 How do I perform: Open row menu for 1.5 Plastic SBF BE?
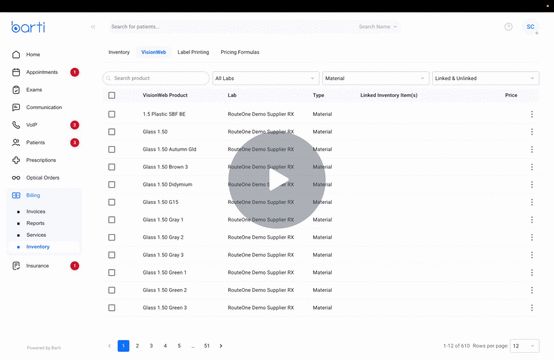point(532,114)
